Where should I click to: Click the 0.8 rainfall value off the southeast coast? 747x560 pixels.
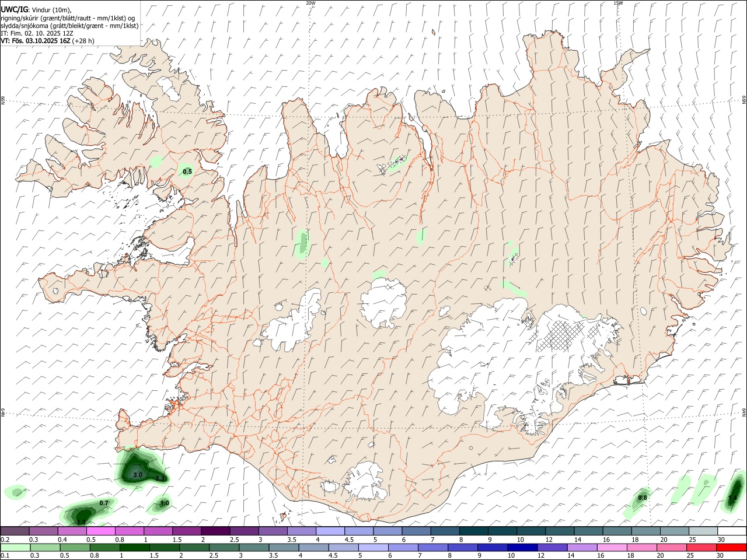click(643, 498)
